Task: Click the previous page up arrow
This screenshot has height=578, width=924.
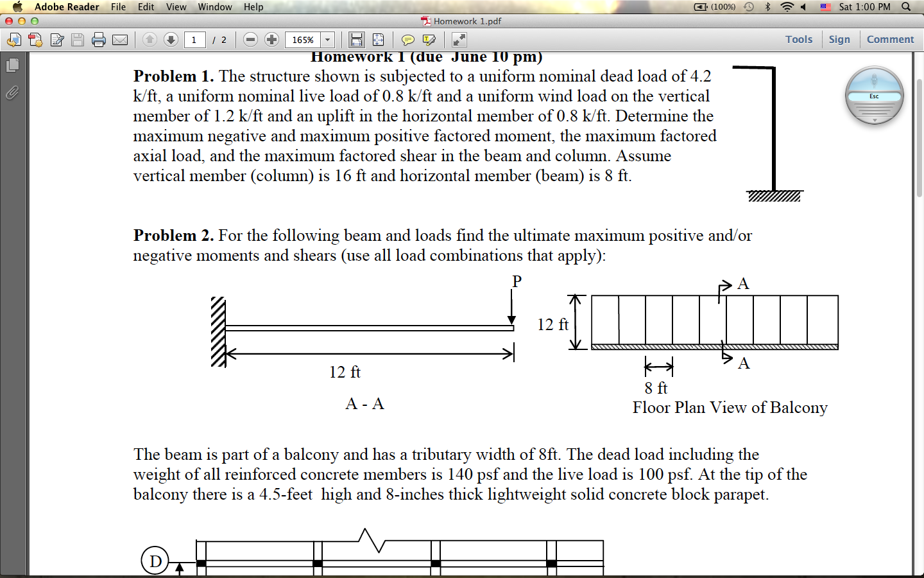Action: coord(149,39)
